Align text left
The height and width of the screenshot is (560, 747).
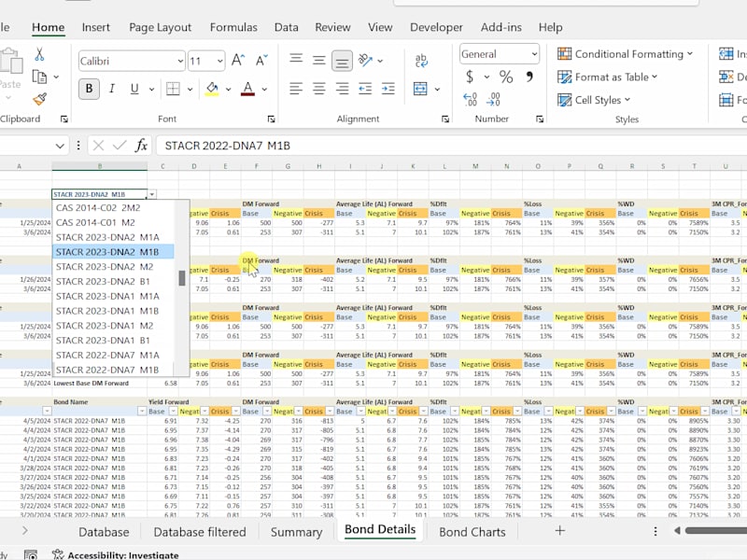(x=296, y=89)
